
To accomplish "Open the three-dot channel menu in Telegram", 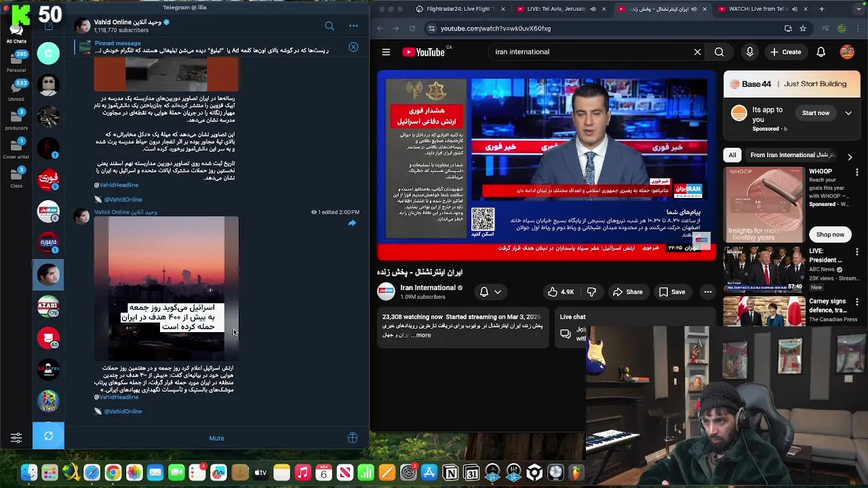I will 353,26.
